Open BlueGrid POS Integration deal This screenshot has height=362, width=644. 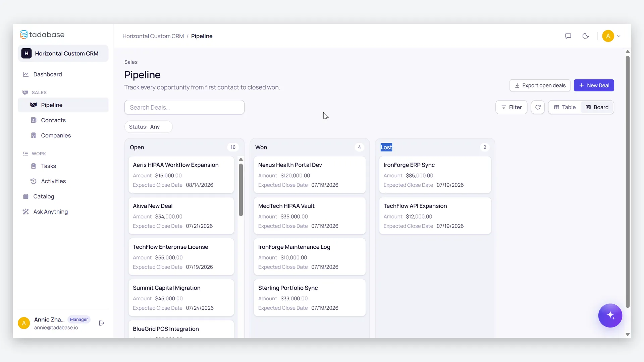click(x=181, y=329)
